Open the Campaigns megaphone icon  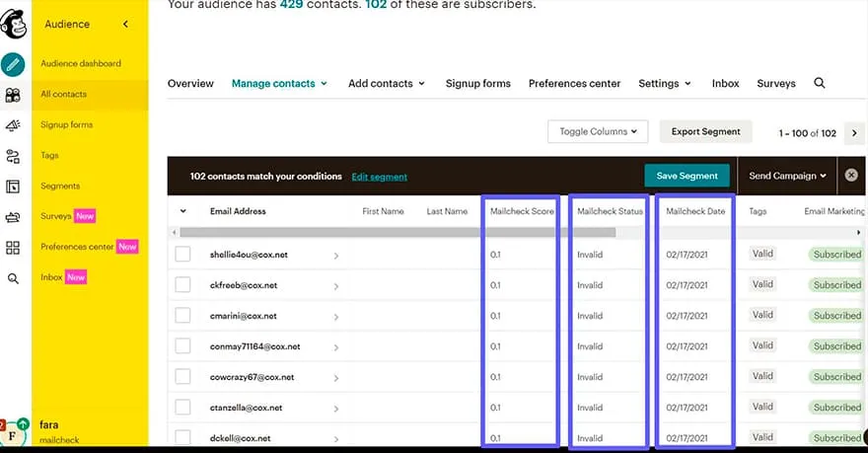click(13, 125)
